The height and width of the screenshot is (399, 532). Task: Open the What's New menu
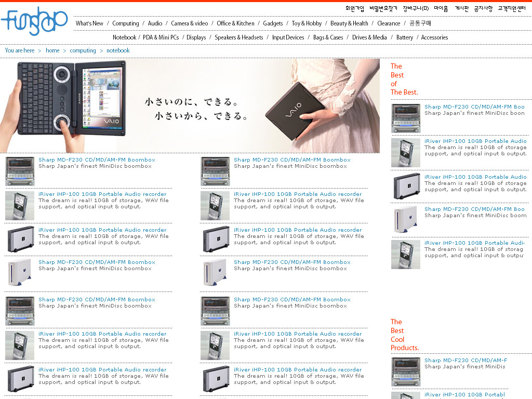point(89,23)
